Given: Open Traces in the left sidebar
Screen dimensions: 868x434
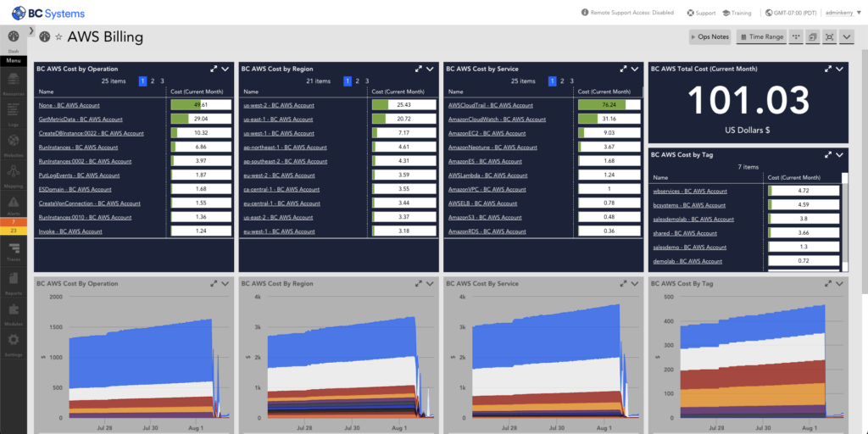Looking at the screenshot, I should 14,251.
